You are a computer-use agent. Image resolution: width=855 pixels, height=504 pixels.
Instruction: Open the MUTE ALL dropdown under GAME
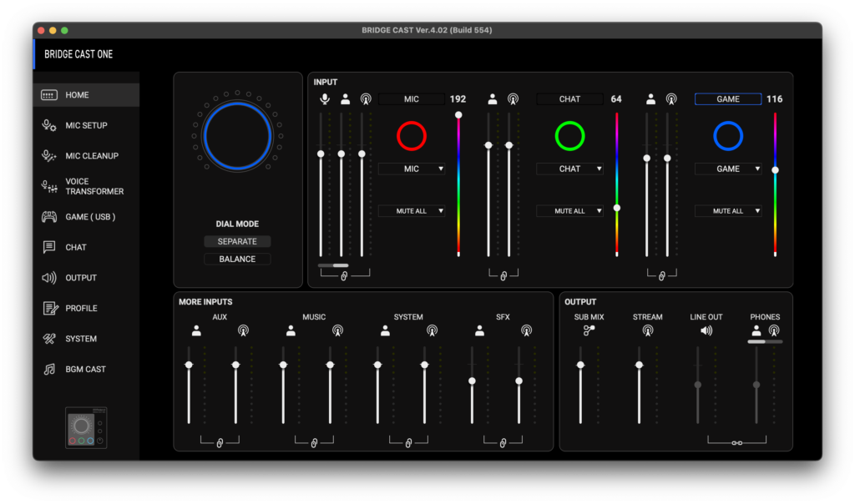(727, 210)
